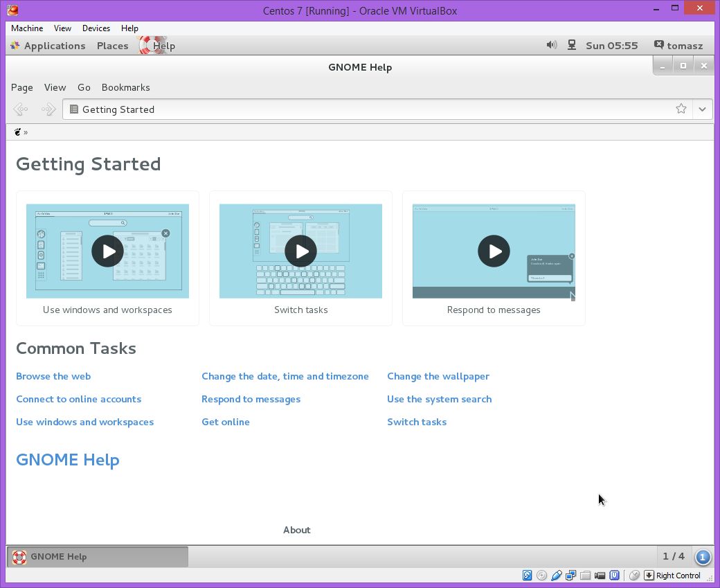The height and width of the screenshot is (588, 720).
Task: Click the VirtualBox network adapters icon
Action: (x=570, y=575)
